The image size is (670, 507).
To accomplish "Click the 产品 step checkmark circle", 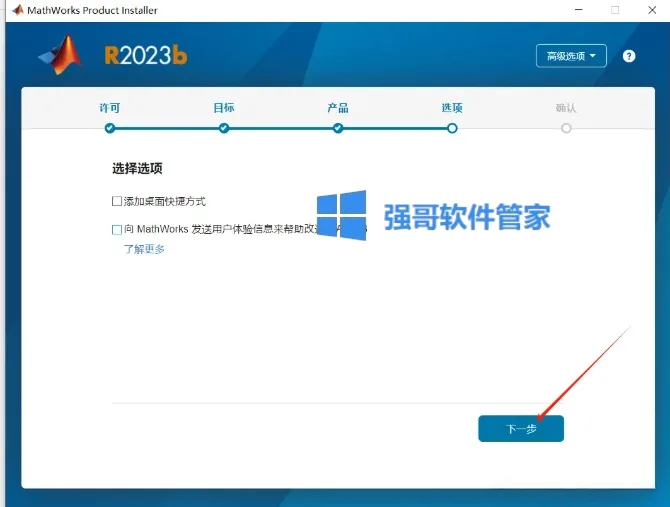I will tap(338, 128).
